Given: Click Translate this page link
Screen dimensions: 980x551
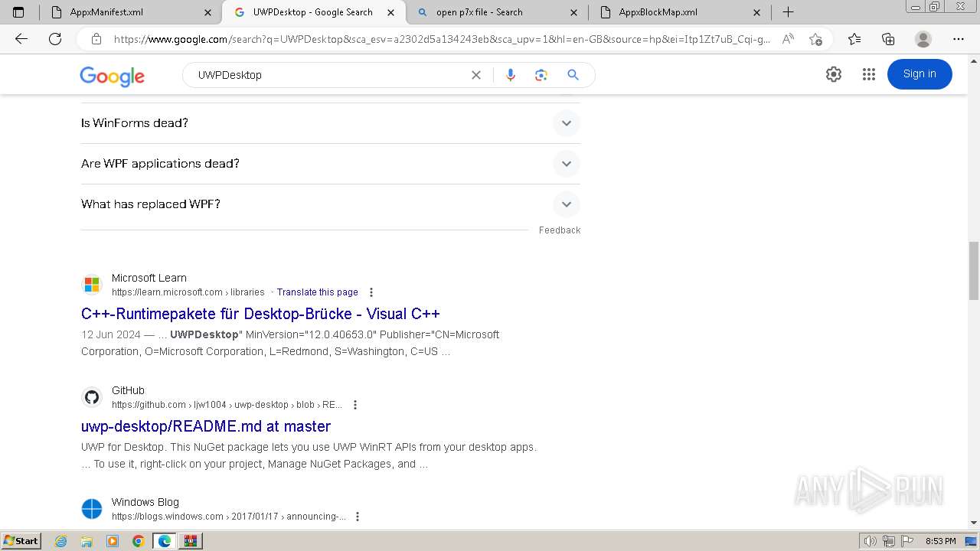Looking at the screenshot, I should coord(317,292).
